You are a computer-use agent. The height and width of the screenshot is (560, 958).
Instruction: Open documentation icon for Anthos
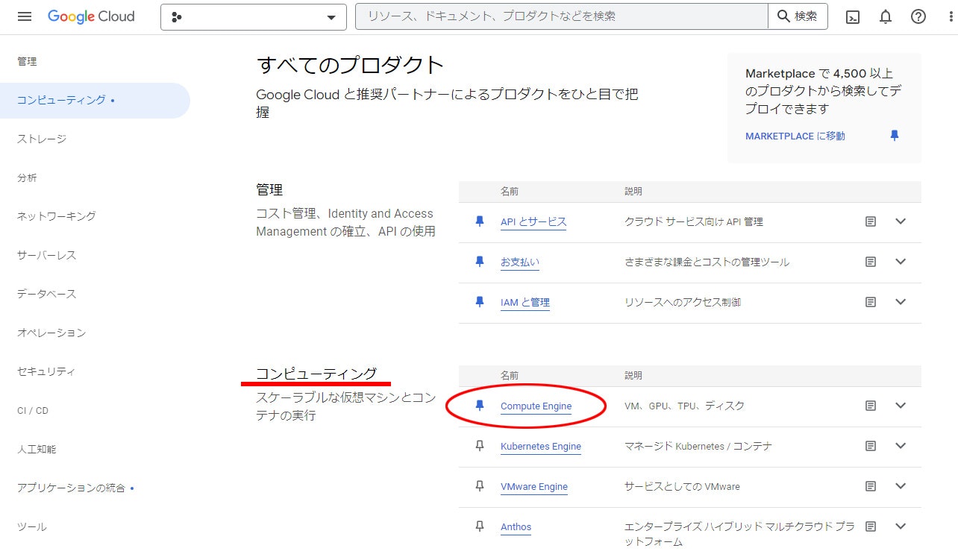[x=871, y=526]
